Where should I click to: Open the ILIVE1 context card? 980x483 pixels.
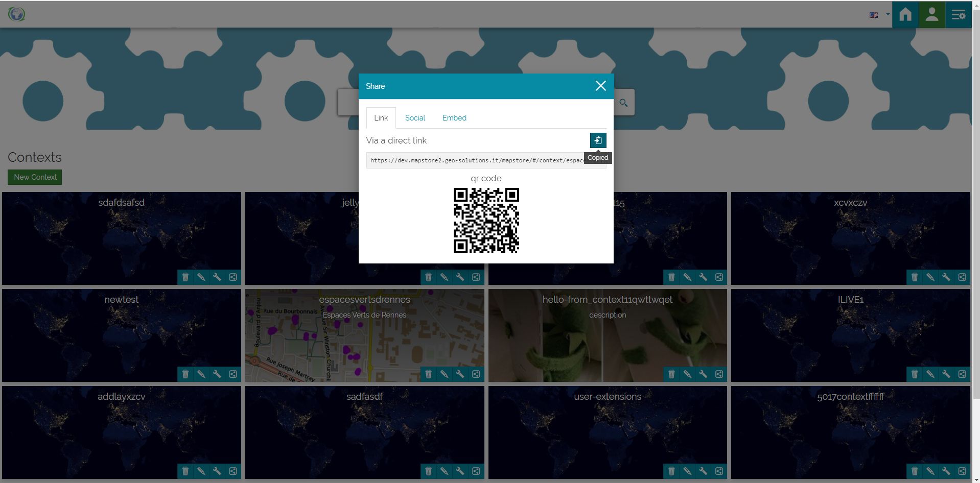click(x=851, y=335)
